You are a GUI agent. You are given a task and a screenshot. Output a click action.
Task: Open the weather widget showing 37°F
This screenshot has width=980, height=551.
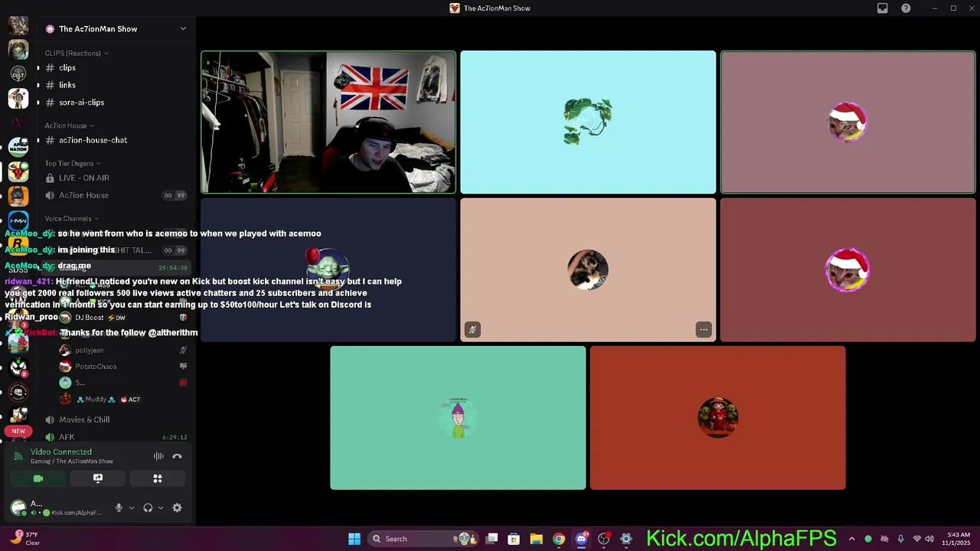[24, 539]
